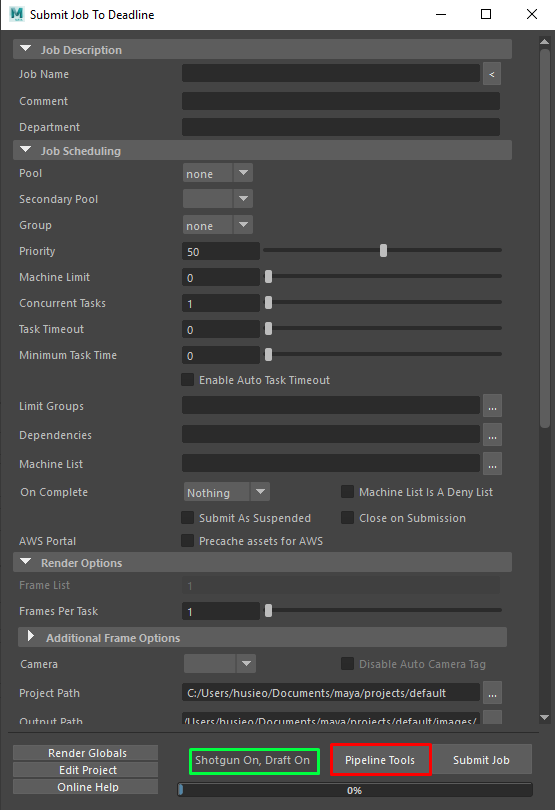555x810 pixels.
Task: Click the Minimum Task Time slider handle
Action: [x=268, y=354]
